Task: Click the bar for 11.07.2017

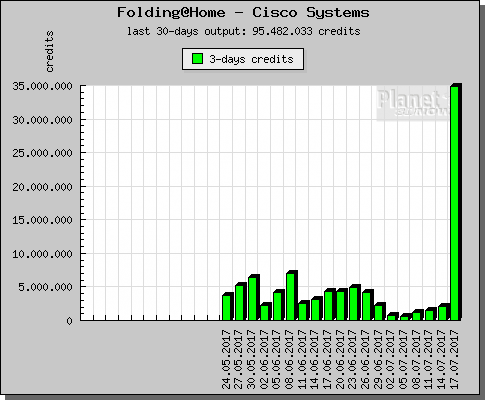Action: (431, 314)
